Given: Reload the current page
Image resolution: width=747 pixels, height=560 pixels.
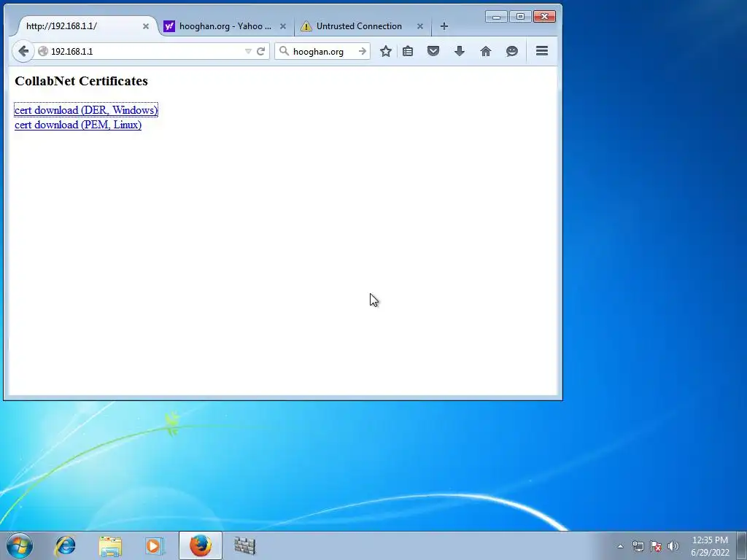Looking at the screenshot, I should click(260, 51).
